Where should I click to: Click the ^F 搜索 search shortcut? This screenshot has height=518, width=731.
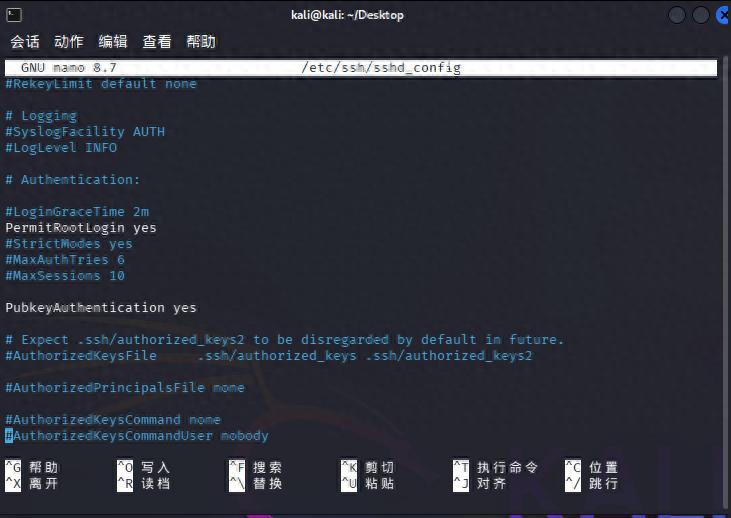click(x=255, y=467)
